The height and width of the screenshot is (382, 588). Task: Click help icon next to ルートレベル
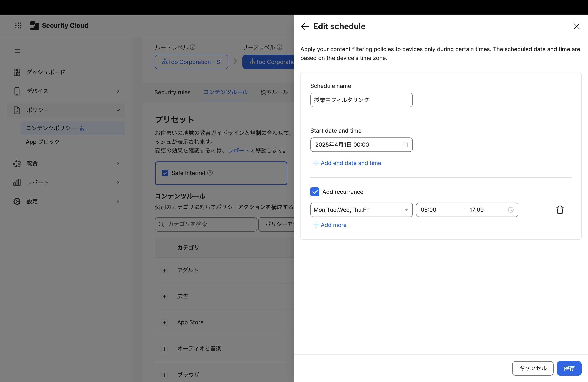point(193,47)
